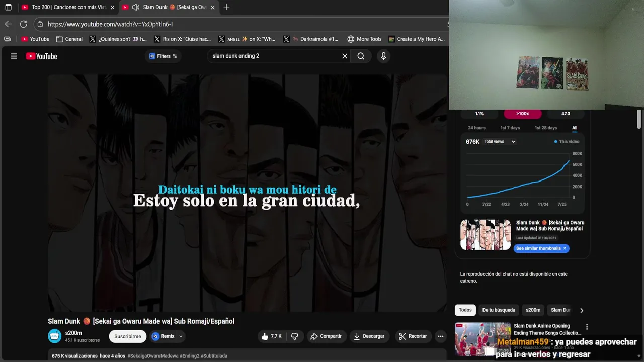Select De tu búsqueda chip
Image resolution: width=644 pixels, height=362 pixels.
(x=499, y=310)
